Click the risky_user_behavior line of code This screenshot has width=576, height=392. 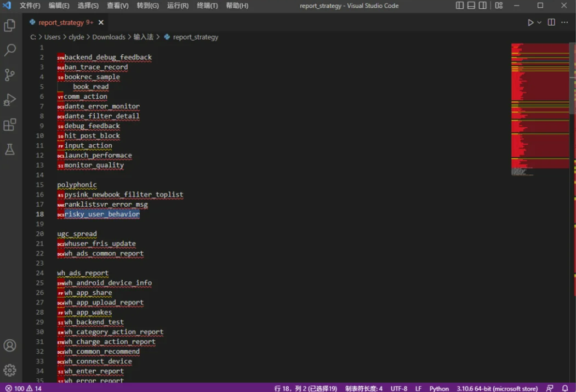click(x=102, y=214)
